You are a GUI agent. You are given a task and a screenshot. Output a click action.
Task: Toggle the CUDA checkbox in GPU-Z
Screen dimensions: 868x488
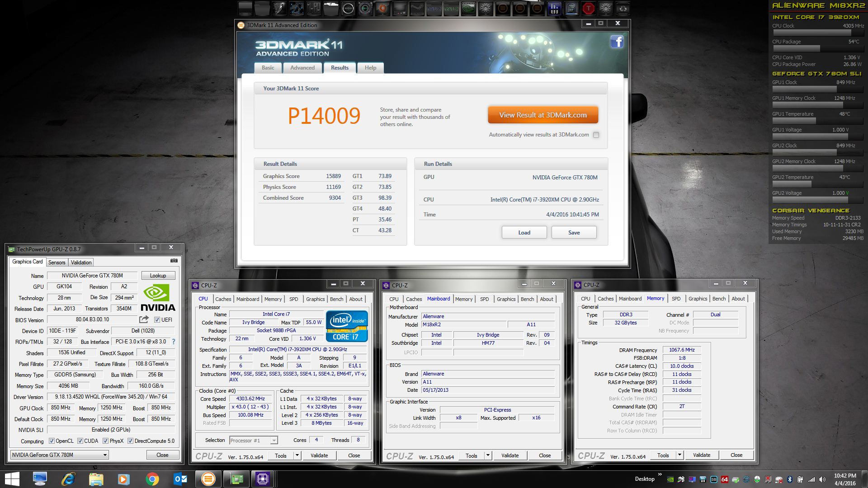(80, 441)
